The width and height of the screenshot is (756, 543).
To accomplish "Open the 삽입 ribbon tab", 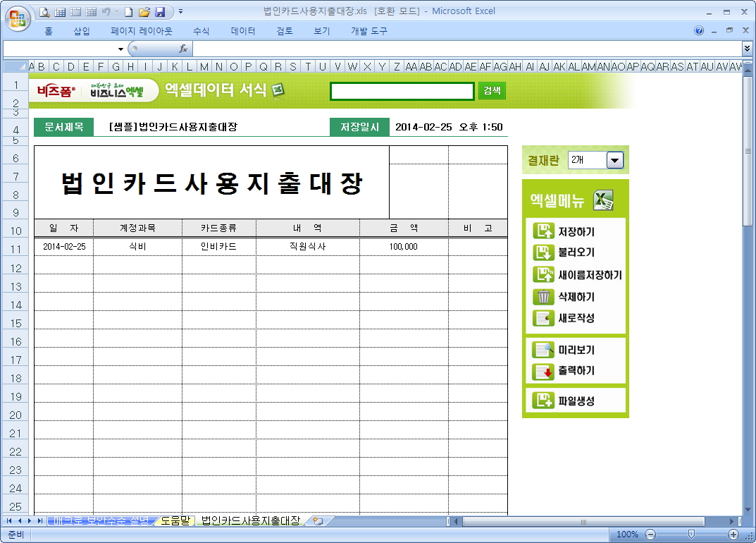I will tap(82, 31).
